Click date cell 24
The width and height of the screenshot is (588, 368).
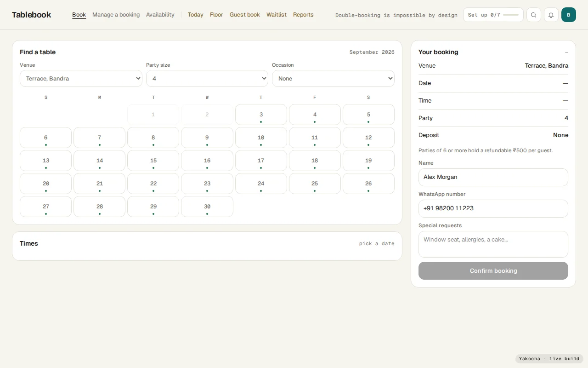point(261,184)
